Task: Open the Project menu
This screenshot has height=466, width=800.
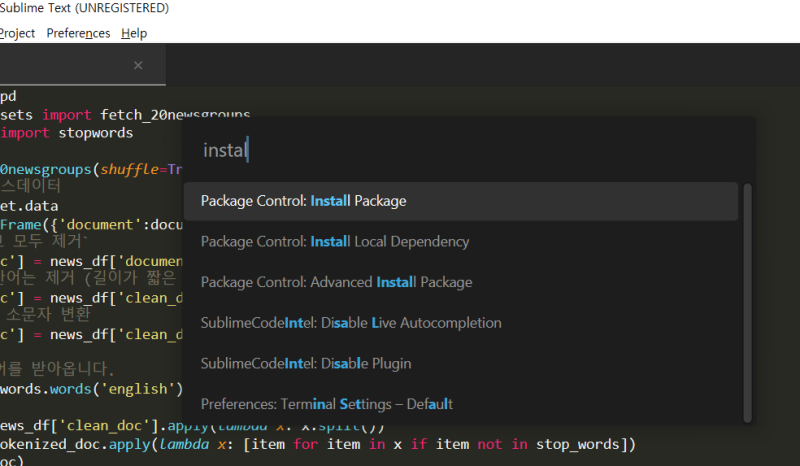Action: (17, 33)
